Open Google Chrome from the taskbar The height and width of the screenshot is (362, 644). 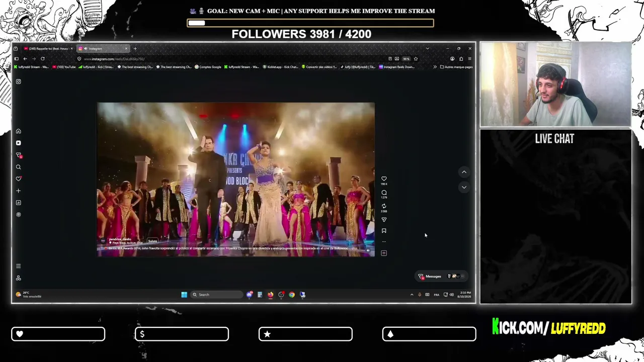(292, 295)
